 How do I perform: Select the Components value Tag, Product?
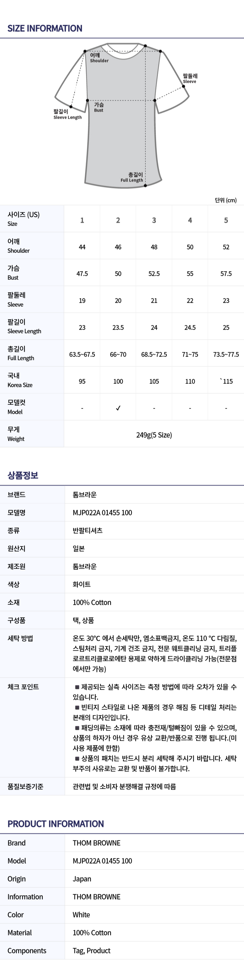pos(91,950)
